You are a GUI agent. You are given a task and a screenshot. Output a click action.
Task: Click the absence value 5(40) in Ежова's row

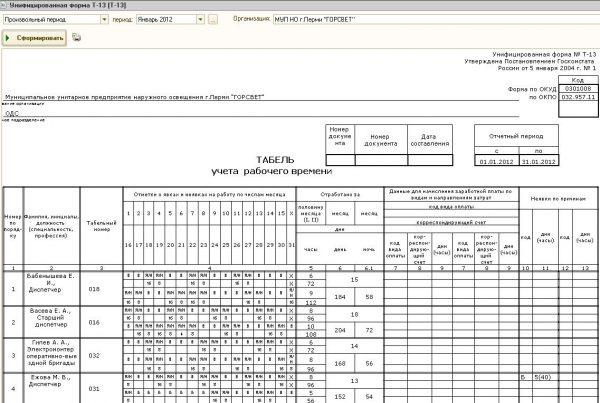tap(543, 377)
